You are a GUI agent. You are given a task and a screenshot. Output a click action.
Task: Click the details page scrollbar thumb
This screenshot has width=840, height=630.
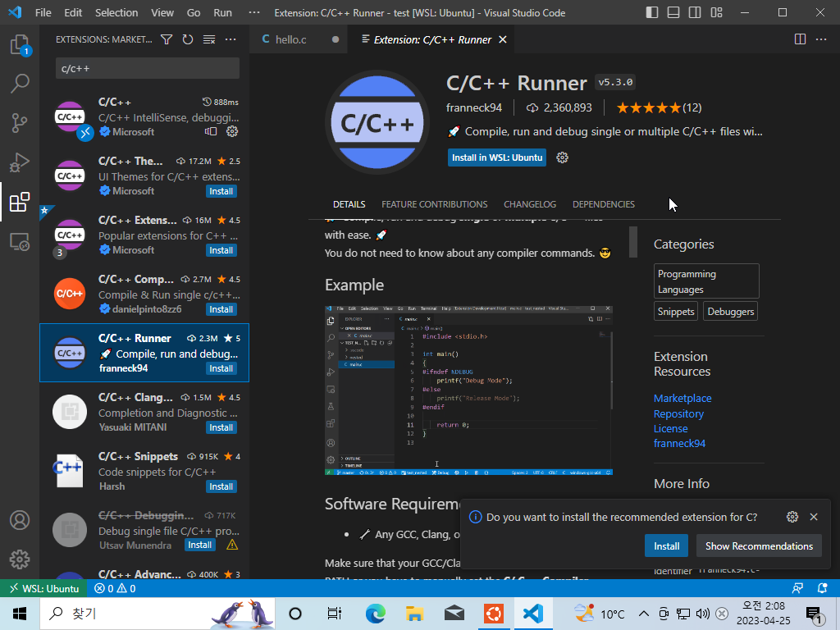point(632,242)
